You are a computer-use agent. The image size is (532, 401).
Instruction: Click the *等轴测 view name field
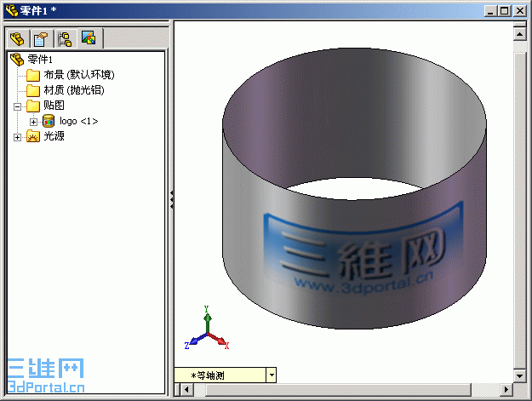(x=220, y=375)
